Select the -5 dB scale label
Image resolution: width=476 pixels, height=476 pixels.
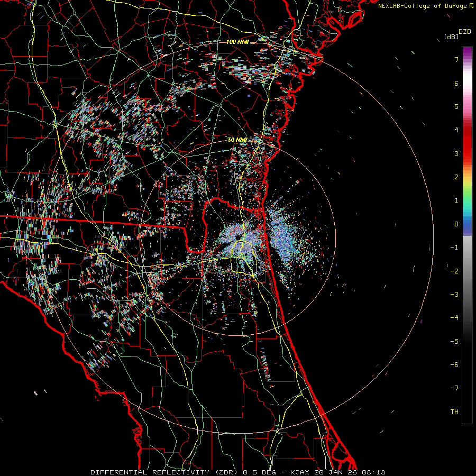pyautogui.click(x=454, y=342)
